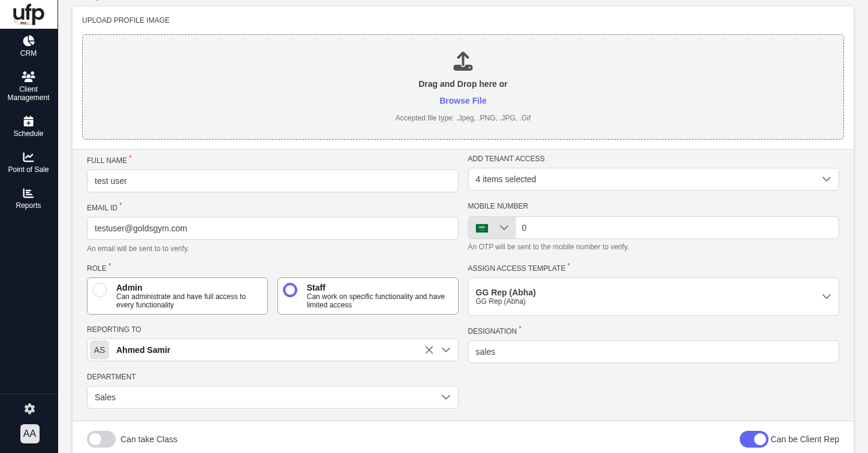Open settings gear in sidebar
Viewport: 868px width, 453px height.
(x=29, y=409)
